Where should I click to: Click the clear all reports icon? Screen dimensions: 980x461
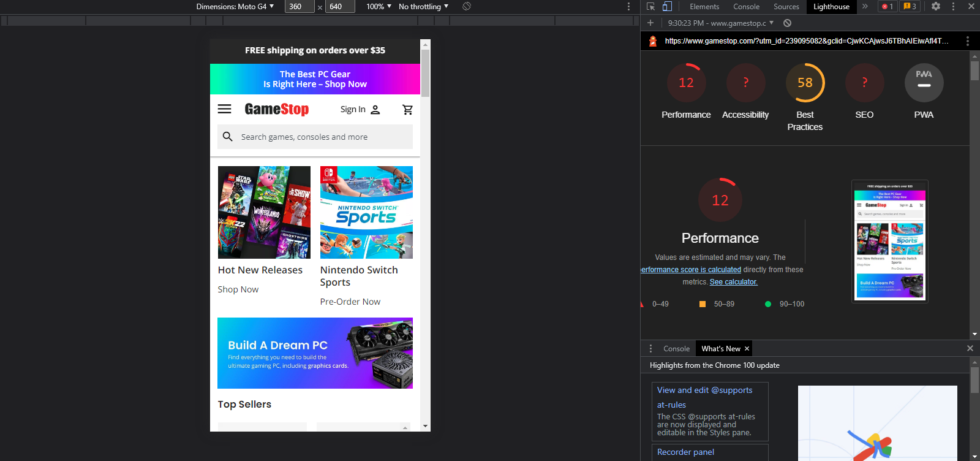(788, 23)
